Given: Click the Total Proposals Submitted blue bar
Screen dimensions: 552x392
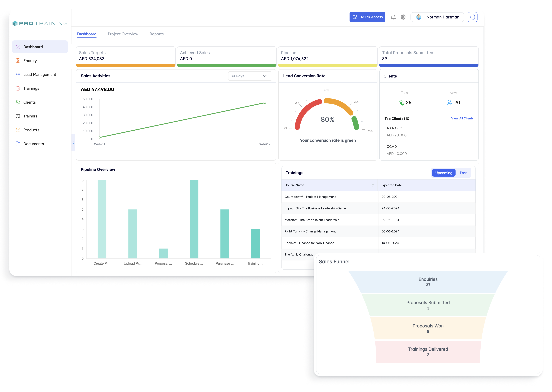Looking at the screenshot, I should pyautogui.click(x=428, y=65).
